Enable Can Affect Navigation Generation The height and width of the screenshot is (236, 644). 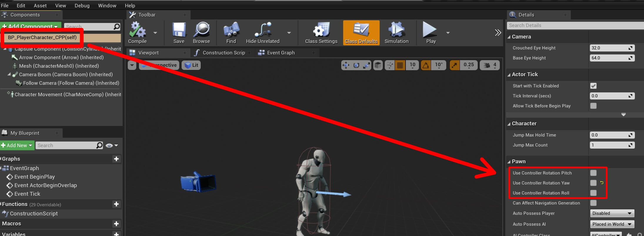593,203
